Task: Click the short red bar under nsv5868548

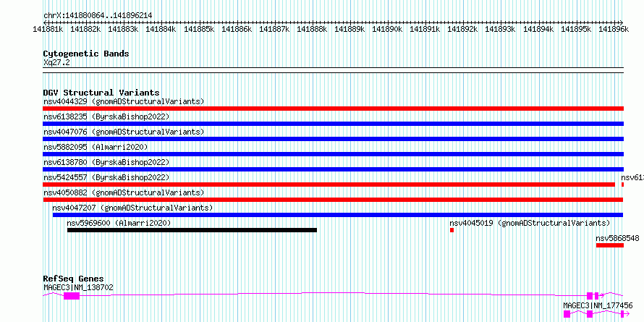Action: [610, 245]
